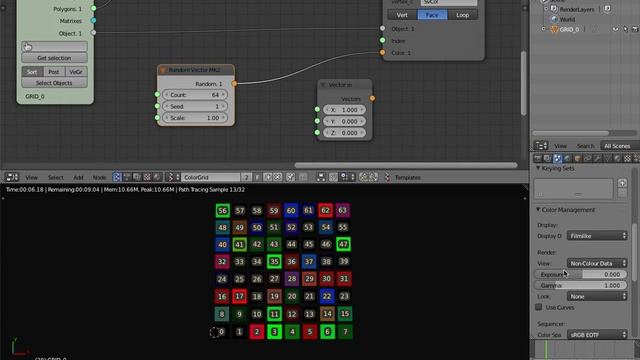
Task: Click the Random output socket
Action: (x=234, y=84)
